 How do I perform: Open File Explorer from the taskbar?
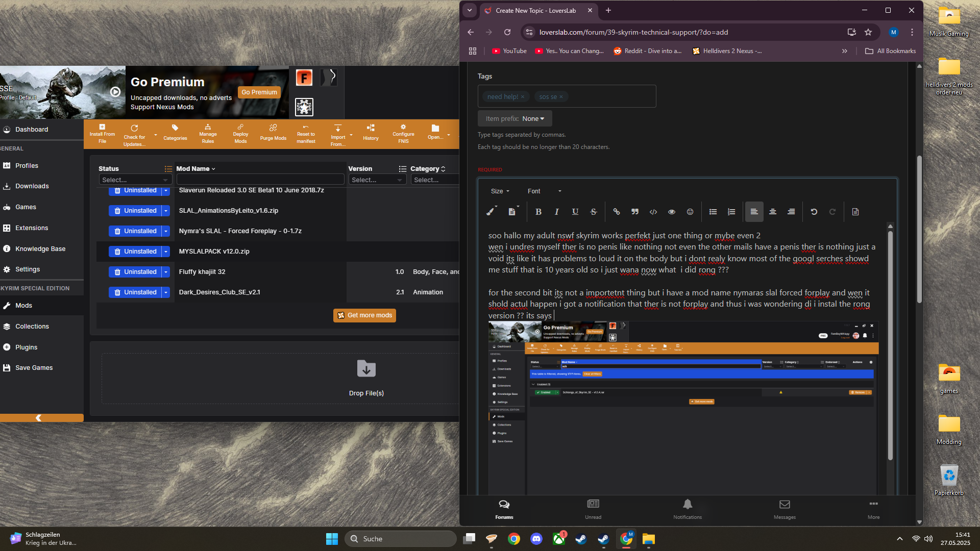(x=649, y=539)
